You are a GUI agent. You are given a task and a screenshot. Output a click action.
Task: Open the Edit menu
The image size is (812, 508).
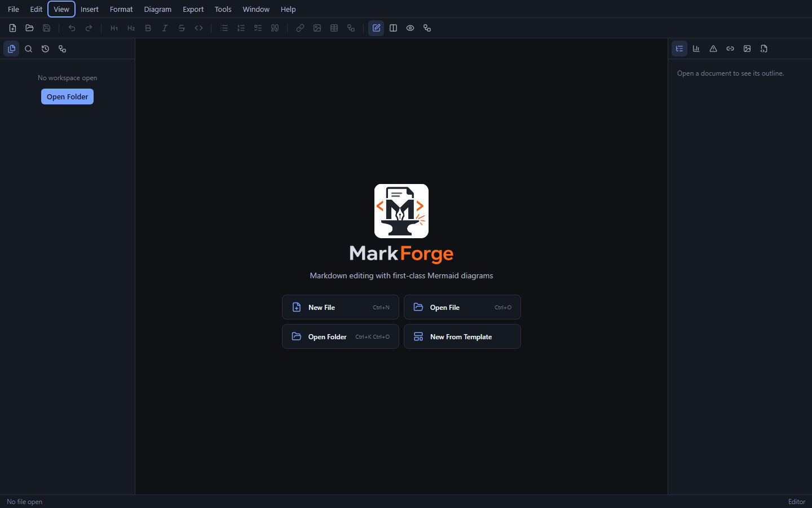[36, 9]
